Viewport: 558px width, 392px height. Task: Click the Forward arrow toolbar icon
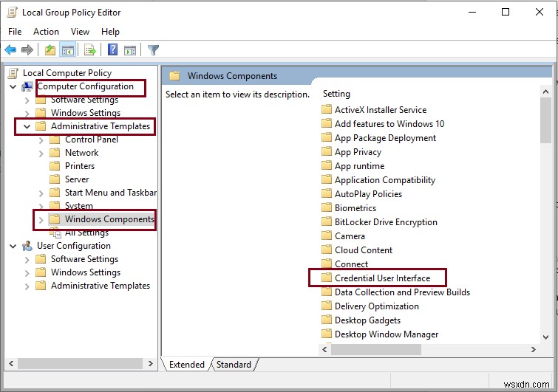(27, 49)
